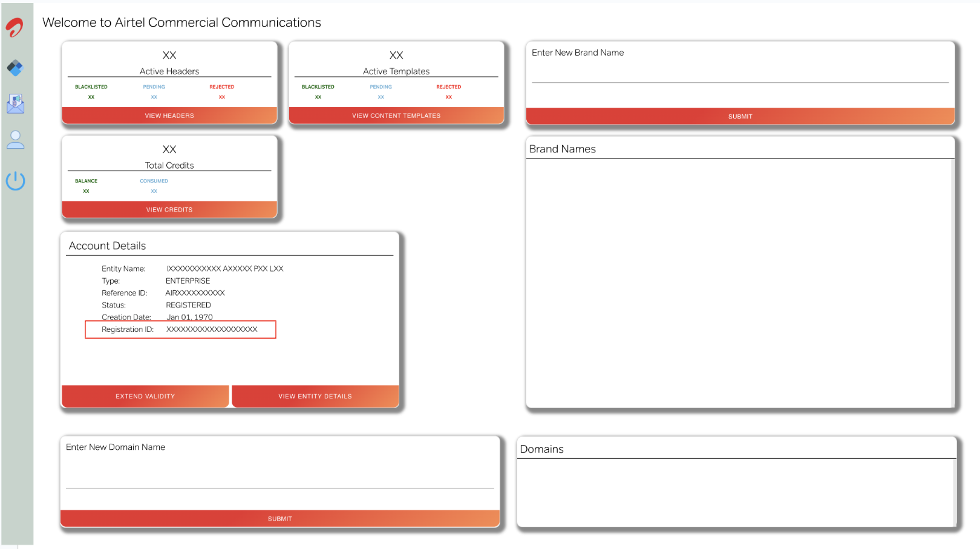980x549 pixels.
Task: Click REJECTED in the Active Templates card
Action: [449, 87]
